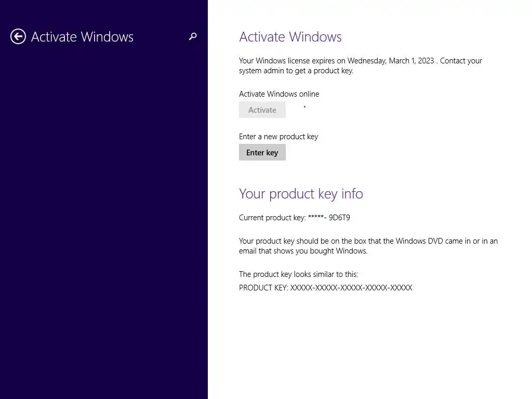Viewport: 532px width, 399px height.
Task: Click 'The product key looks similar to this' line
Action: click(298, 274)
